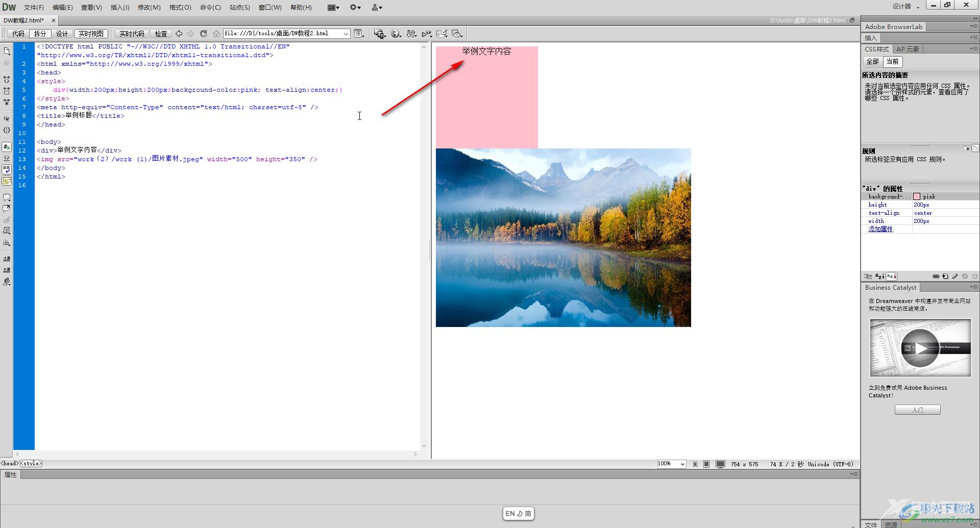The width and height of the screenshot is (980, 528).
Task: Open the 插入(I) menu
Action: coord(120,7)
